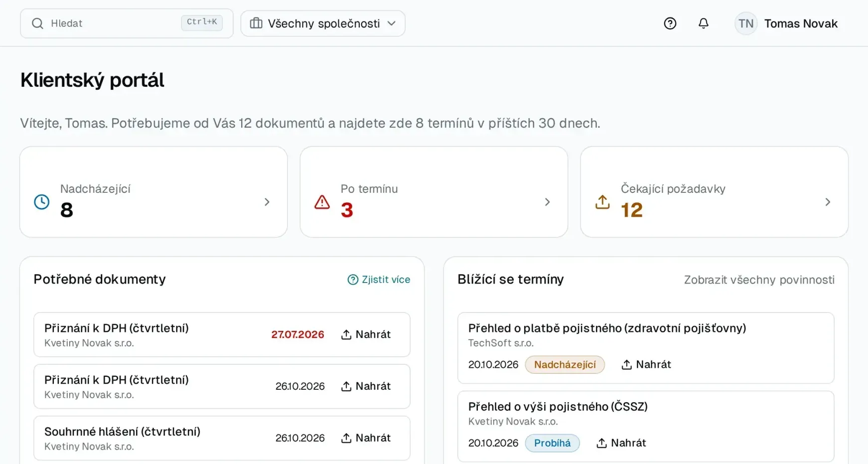Viewport: 868px width, 464px height.
Task: Focus the Hledat search field
Action: coord(127,23)
